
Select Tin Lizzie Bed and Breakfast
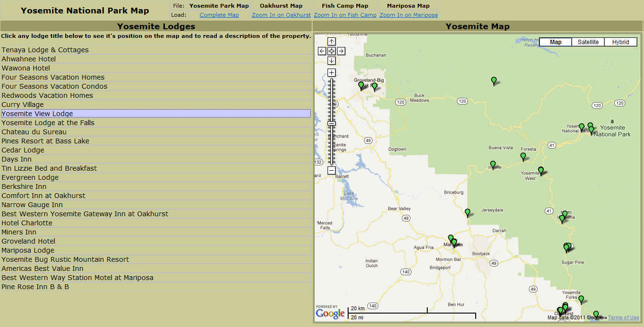click(156, 168)
